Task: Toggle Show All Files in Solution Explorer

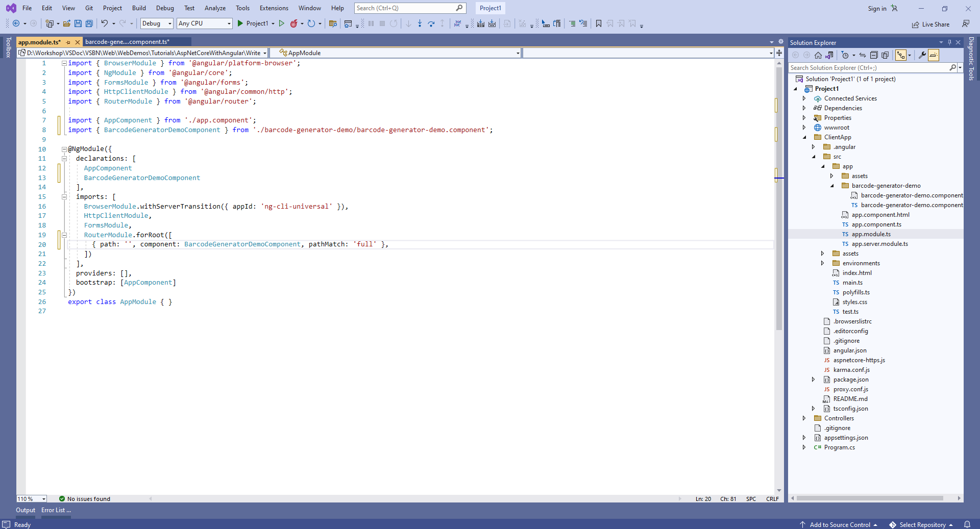Action: (x=885, y=55)
